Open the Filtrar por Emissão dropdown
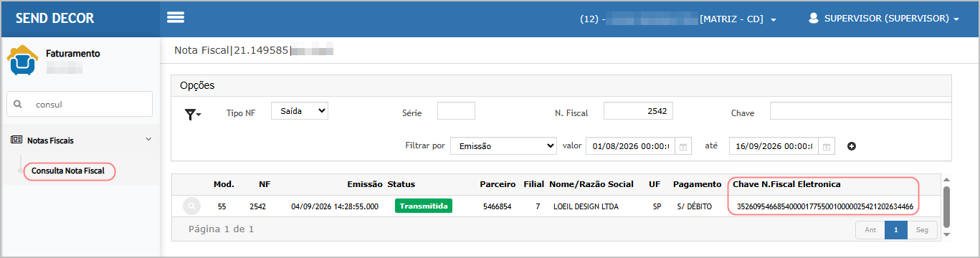980x258 pixels. click(503, 146)
